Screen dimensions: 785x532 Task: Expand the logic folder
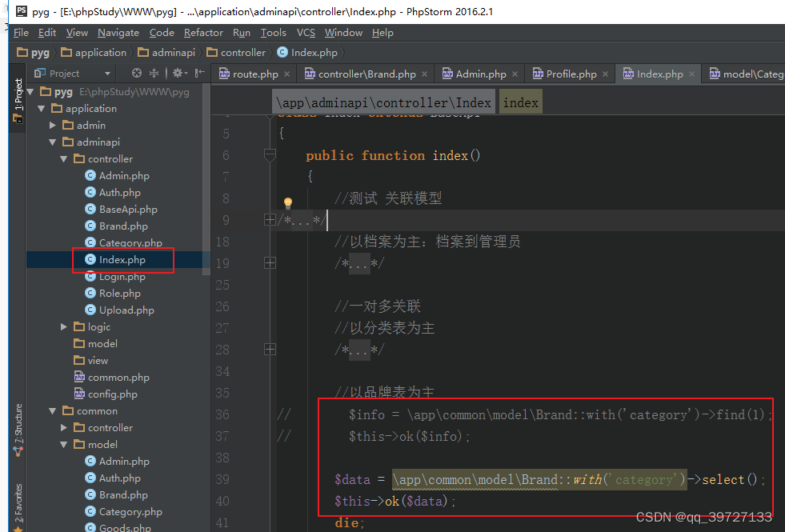coord(63,327)
